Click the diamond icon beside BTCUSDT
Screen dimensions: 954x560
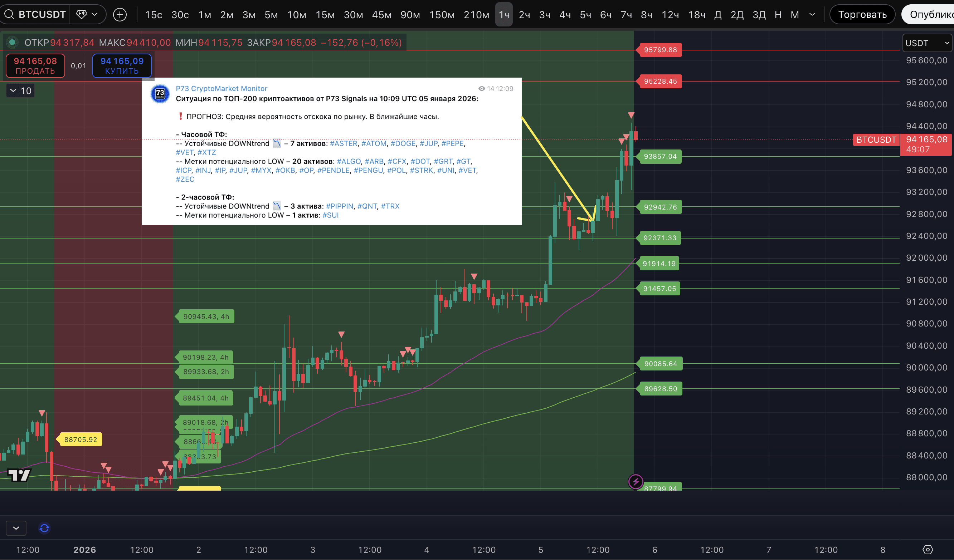81,14
